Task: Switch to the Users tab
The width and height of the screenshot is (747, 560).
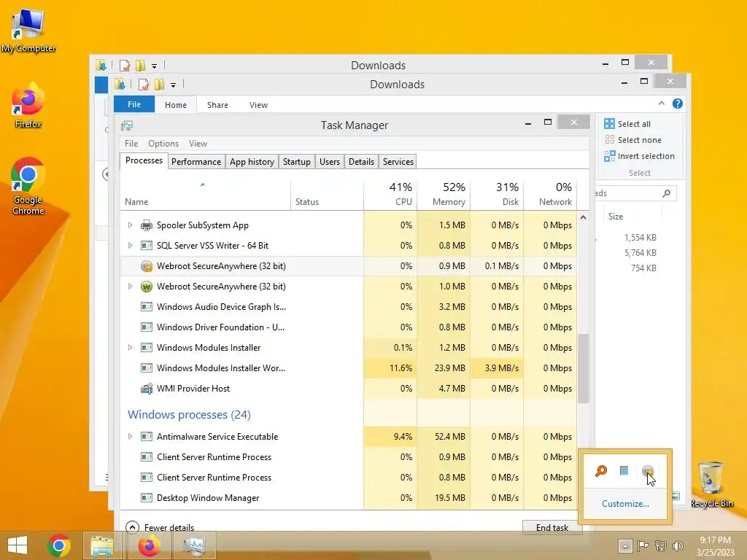Action: tap(330, 161)
